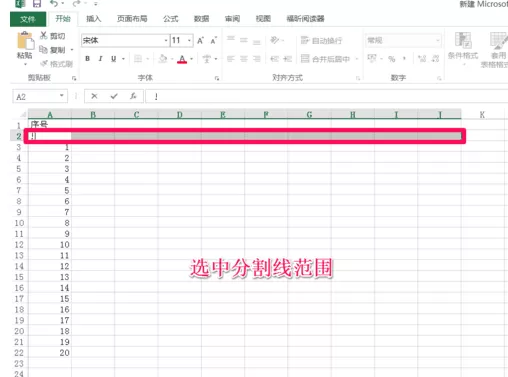Apply the red font color (A)

(182, 59)
